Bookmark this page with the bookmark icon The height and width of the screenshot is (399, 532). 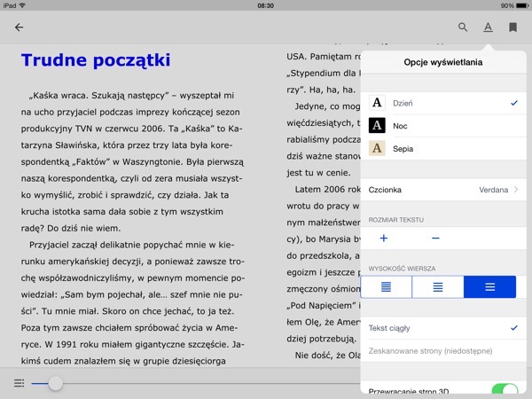(x=513, y=27)
